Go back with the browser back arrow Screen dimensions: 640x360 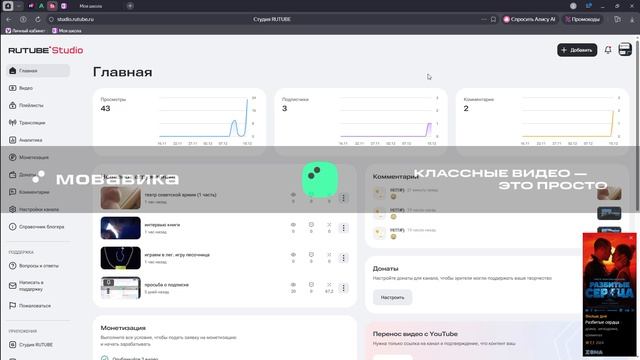point(9,19)
